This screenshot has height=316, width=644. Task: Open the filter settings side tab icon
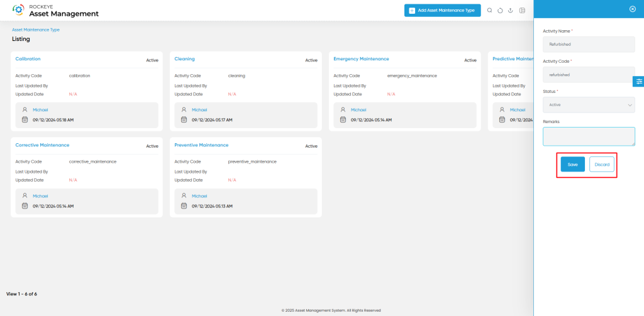(x=639, y=81)
